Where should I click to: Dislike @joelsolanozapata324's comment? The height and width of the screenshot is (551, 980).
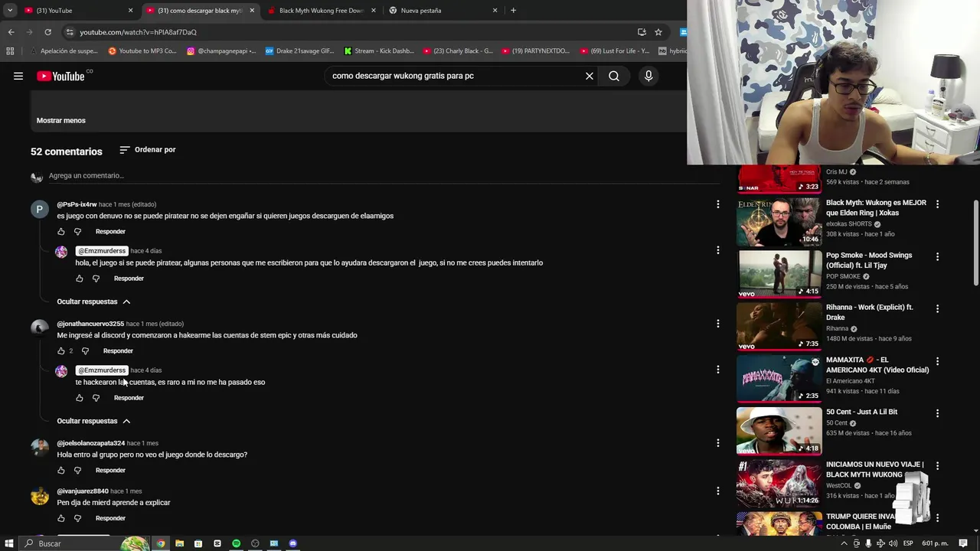77,470
